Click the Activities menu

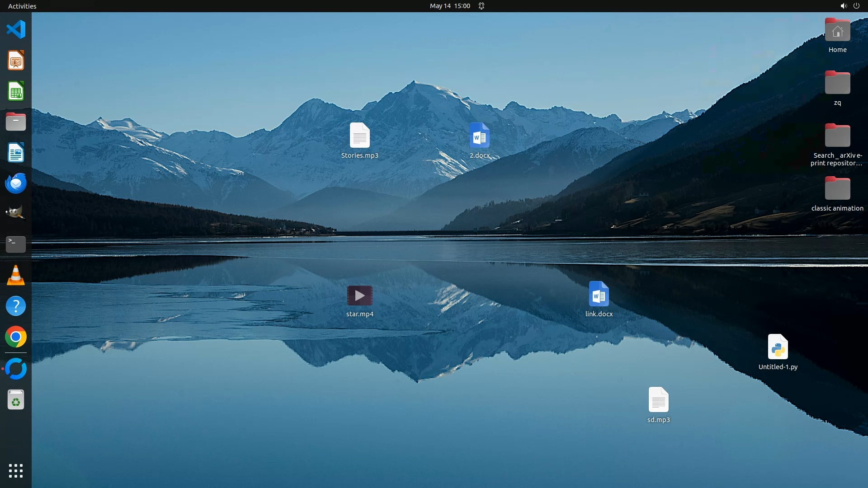click(x=22, y=6)
